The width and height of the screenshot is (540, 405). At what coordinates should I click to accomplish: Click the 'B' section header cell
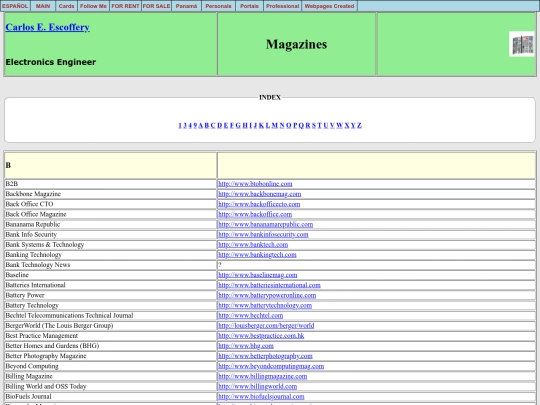(x=110, y=165)
